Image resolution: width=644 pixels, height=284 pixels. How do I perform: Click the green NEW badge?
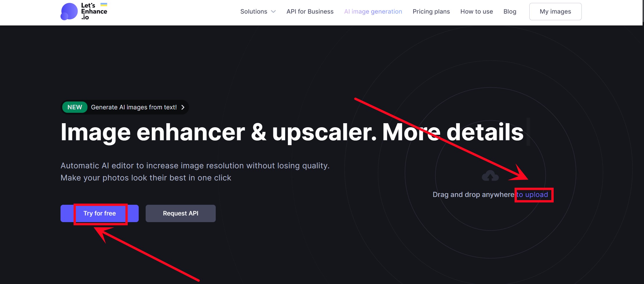[x=75, y=107]
